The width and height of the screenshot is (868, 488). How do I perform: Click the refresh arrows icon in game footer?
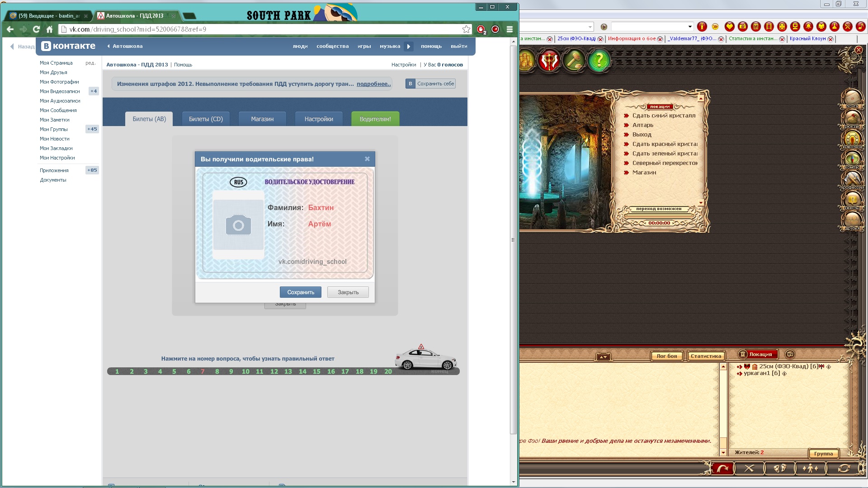844,469
